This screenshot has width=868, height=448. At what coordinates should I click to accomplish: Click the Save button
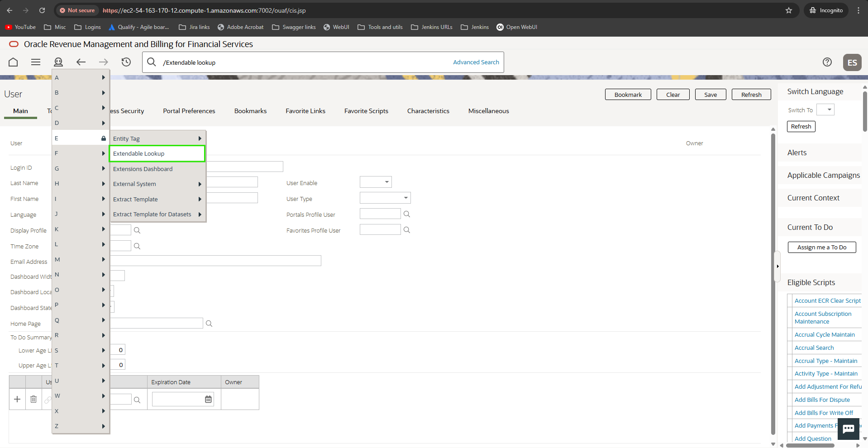(710, 95)
